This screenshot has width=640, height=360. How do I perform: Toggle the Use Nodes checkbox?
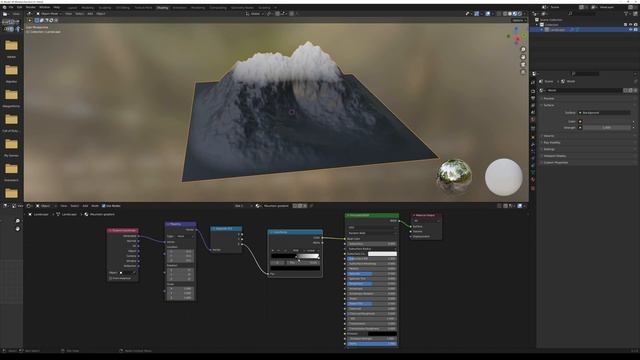104,206
